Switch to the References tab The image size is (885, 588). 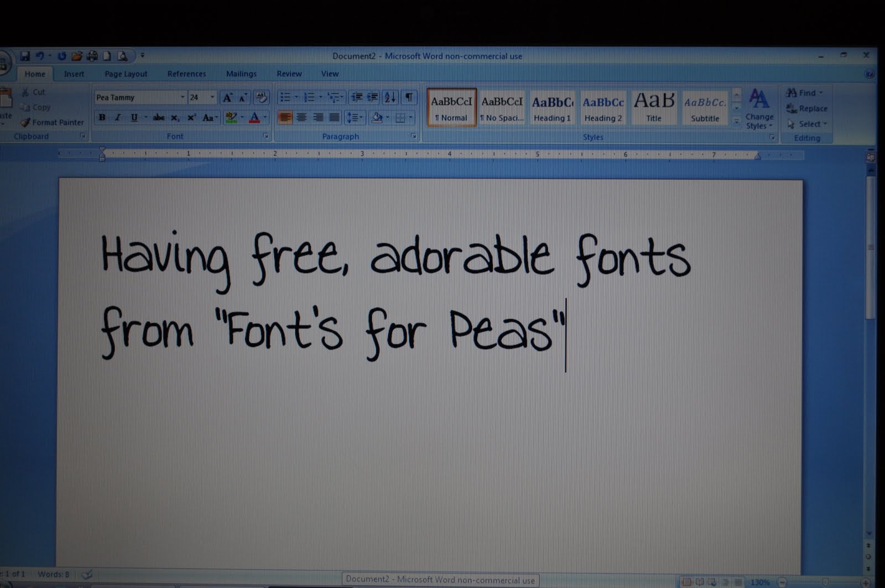[x=186, y=74]
